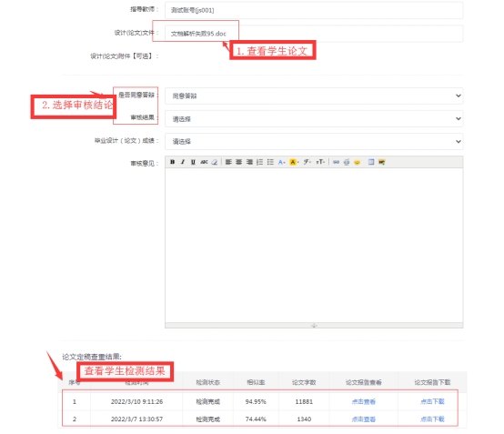This screenshot has width=504, height=434.
Task: Click the strikethrough ABC icon
Action: 204,162
